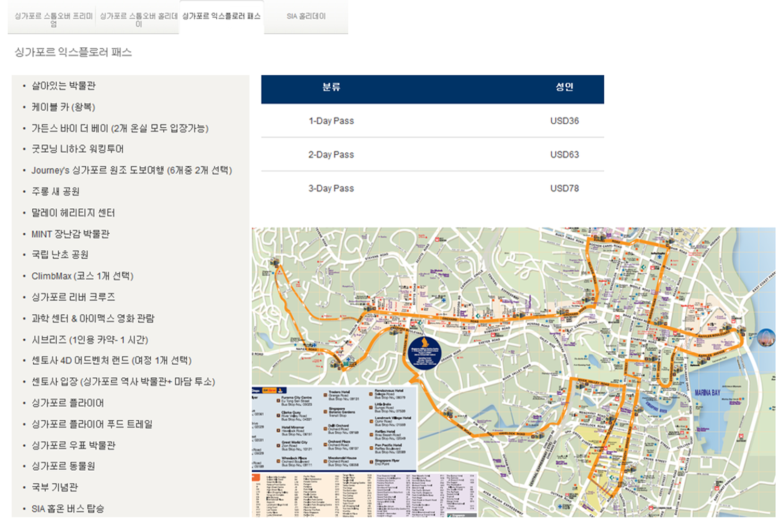
Task: Click 싱가포르 플라이어 푸드 트레일 item
Action: click(x=92, y=424)
